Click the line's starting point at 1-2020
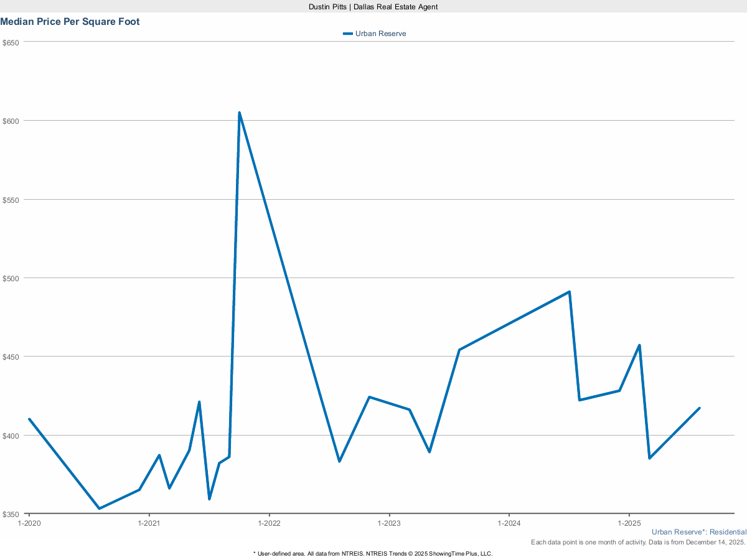 coord(29,419)
